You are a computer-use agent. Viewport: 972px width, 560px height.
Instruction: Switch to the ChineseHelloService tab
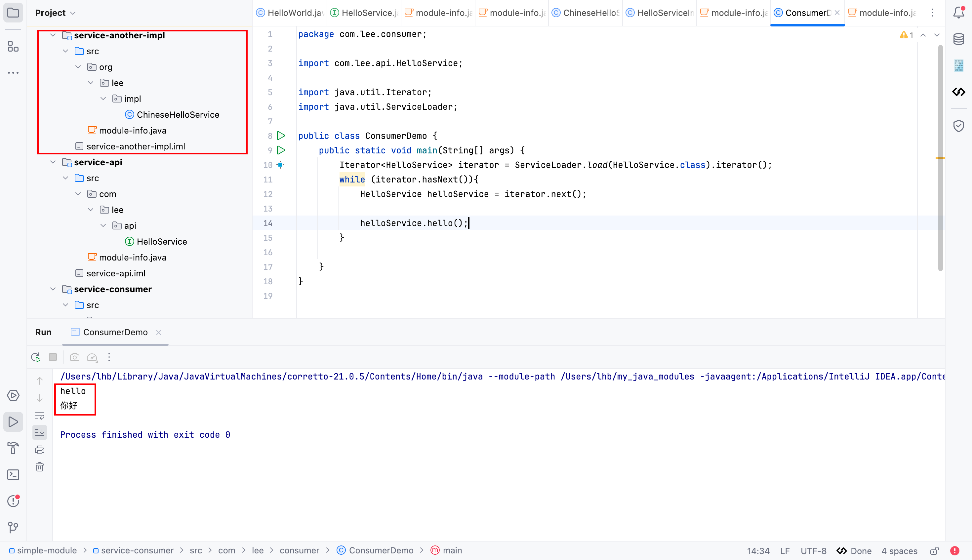click(586, 13)
